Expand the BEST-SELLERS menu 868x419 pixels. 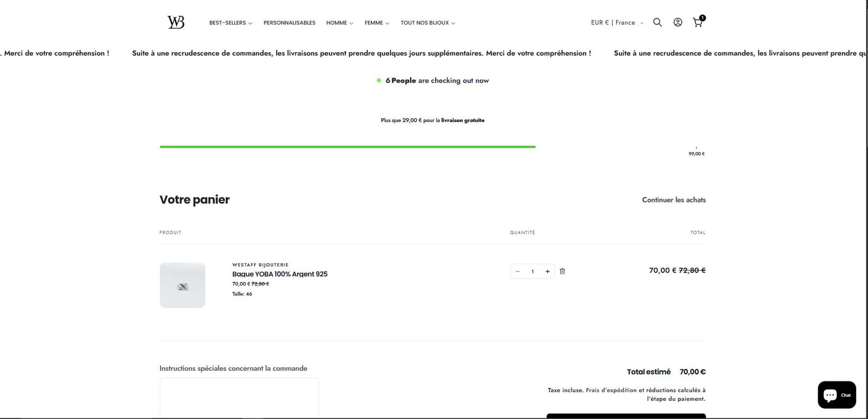click(231, 23)
